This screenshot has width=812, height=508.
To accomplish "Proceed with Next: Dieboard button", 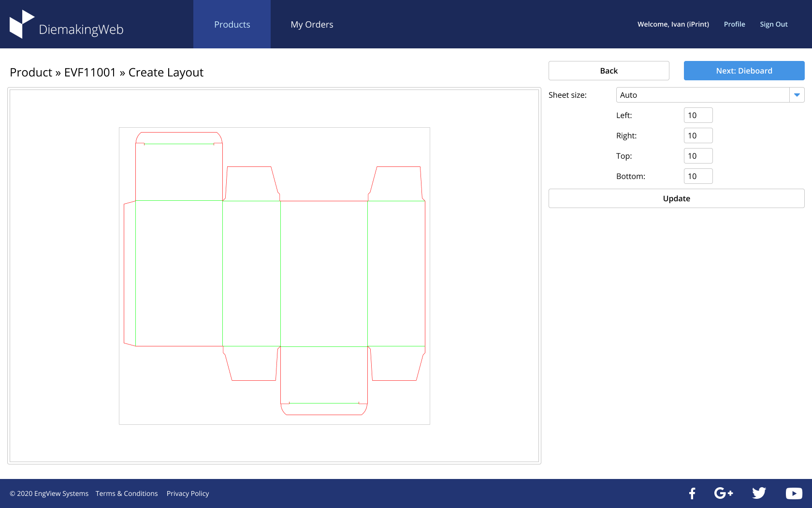I will [744, 71].
